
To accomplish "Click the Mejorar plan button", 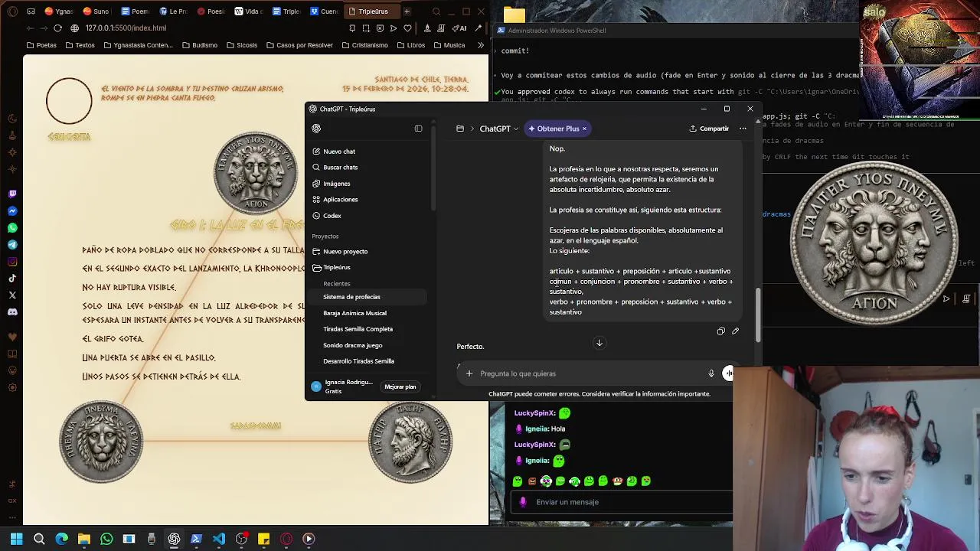I will [400, 387].
